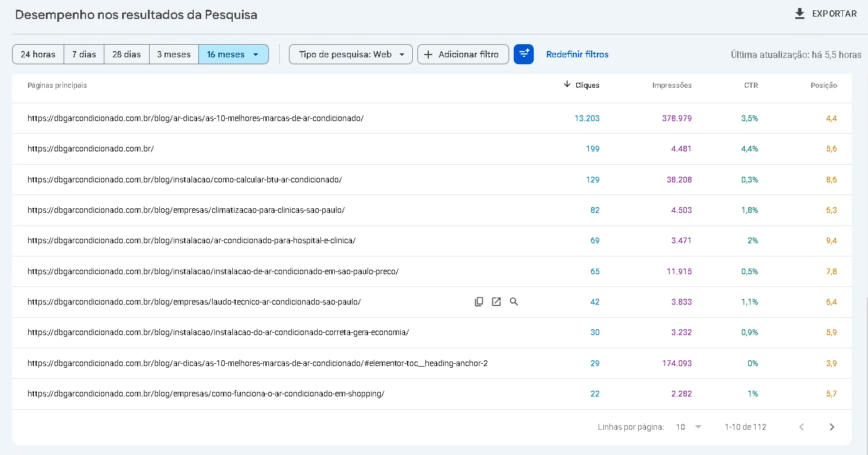Click clicks value 129
Viewport: 868px width, 455px height.
coord(593,180)
